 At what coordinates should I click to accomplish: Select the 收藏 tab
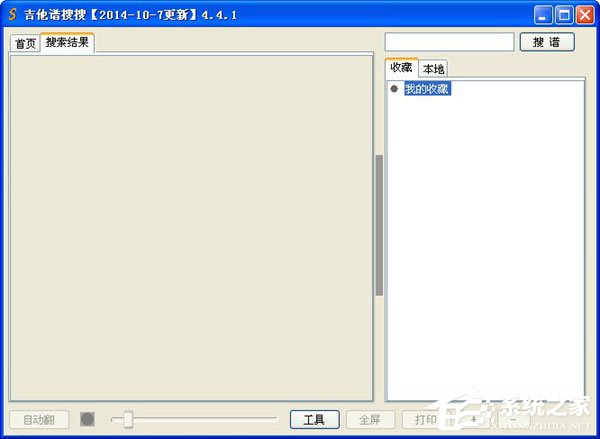(401, 68)
